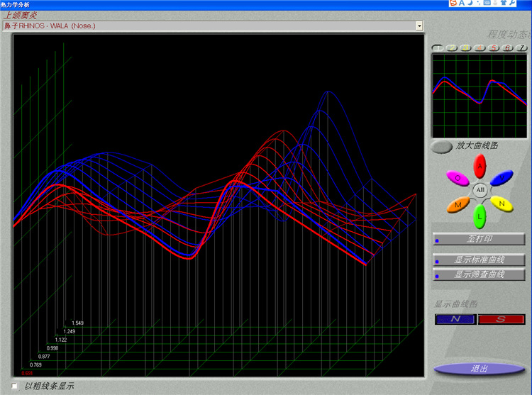The image size is (532, 395).
Task: Open the 鼻子 RHINOS dropdown arrow
Action: 419,26
